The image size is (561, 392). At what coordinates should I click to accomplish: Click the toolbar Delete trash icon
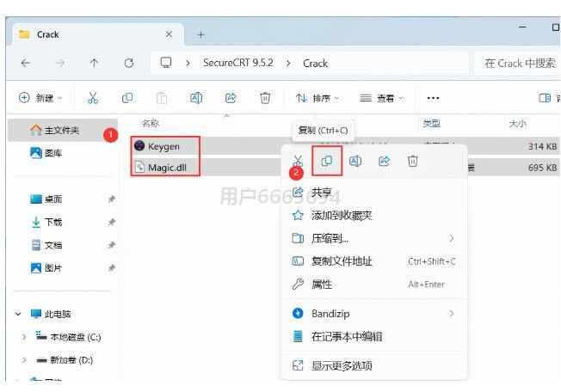265,97
